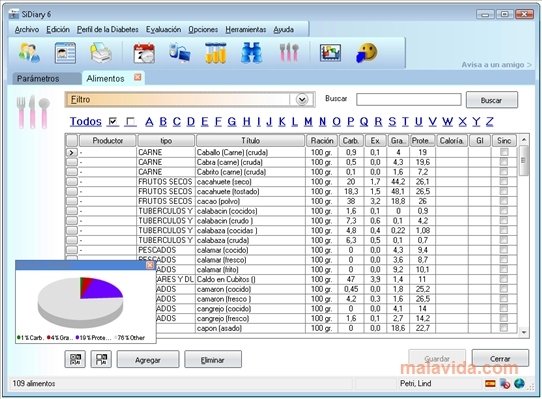Image resolution: width=542 pixels, height=399 pixels.
Task: Click the globe icon in status bar
Action: pyautogui.click(x=519, y=383)
